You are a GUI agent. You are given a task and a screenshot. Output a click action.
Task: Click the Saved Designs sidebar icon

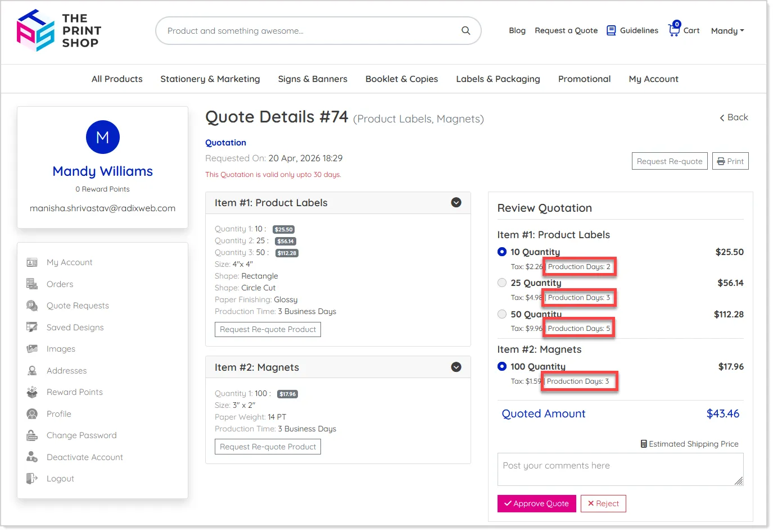pos(32,328)
